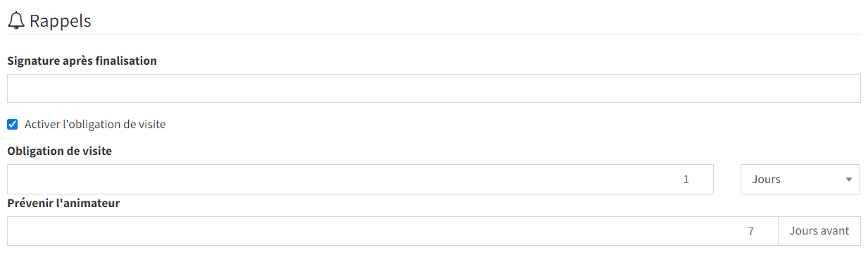Open the Jours unit dropdown

coord(800,179)
